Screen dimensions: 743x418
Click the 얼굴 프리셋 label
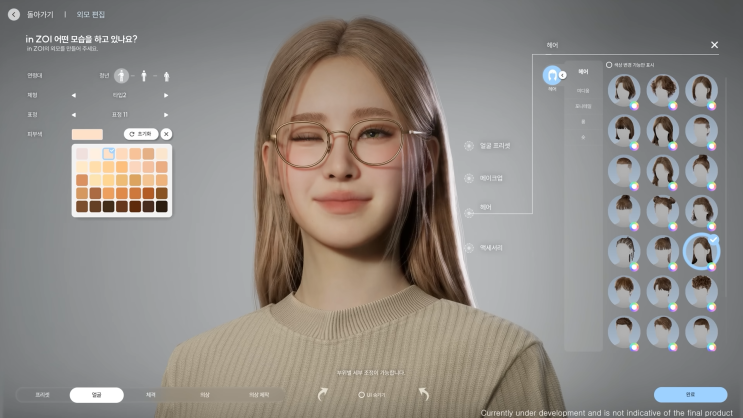[495, 146]
